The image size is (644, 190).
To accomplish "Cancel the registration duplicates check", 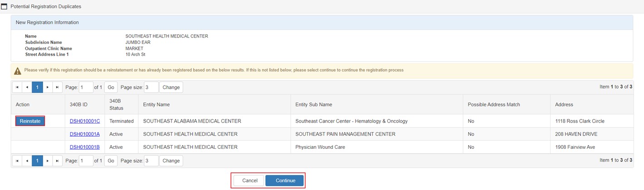I will click(249, 180).
